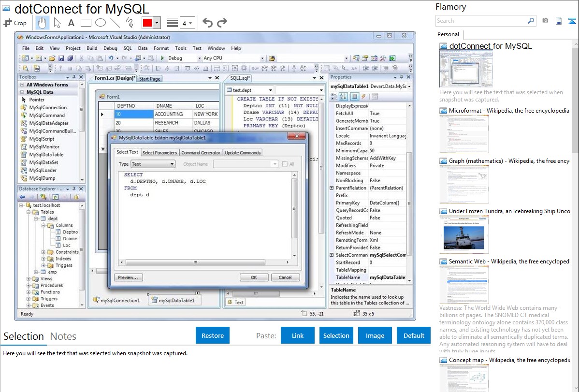Click the Deptno column in Database Explorer tree
The height and width of the screenshot is (392, 579).
point(70,232)
